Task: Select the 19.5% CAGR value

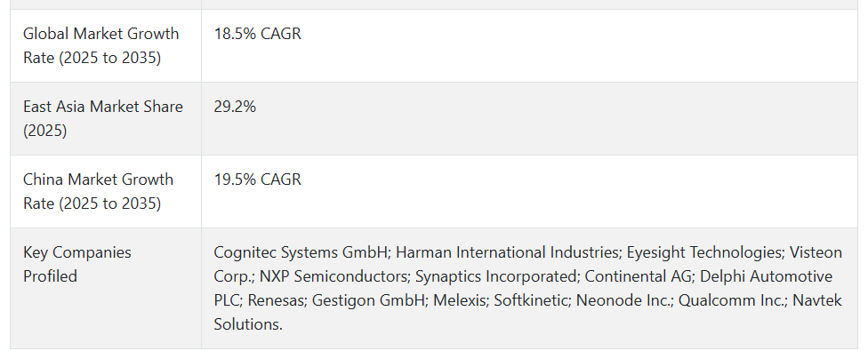Action: (257, 179)
